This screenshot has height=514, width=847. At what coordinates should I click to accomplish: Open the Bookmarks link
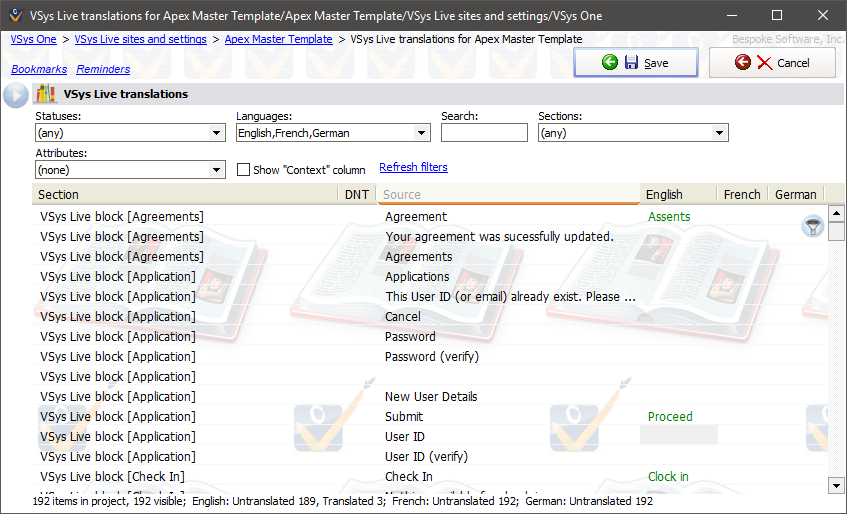tap(39, 70)
